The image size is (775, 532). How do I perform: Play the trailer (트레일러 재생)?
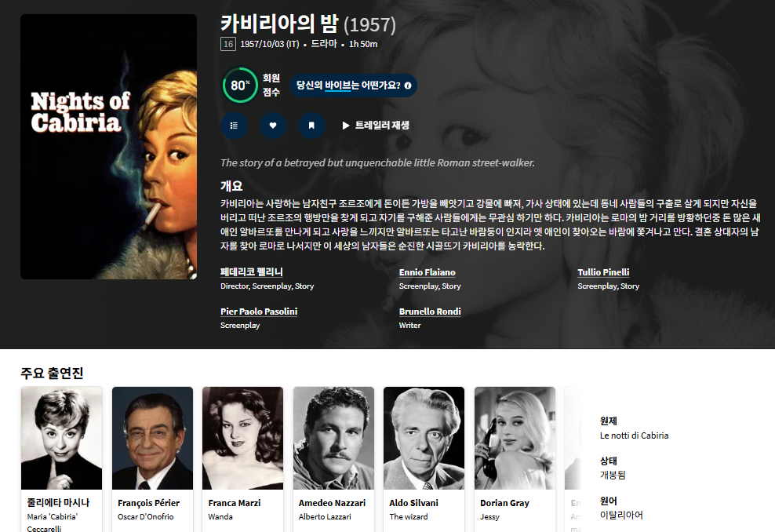[x=376, y=126]
